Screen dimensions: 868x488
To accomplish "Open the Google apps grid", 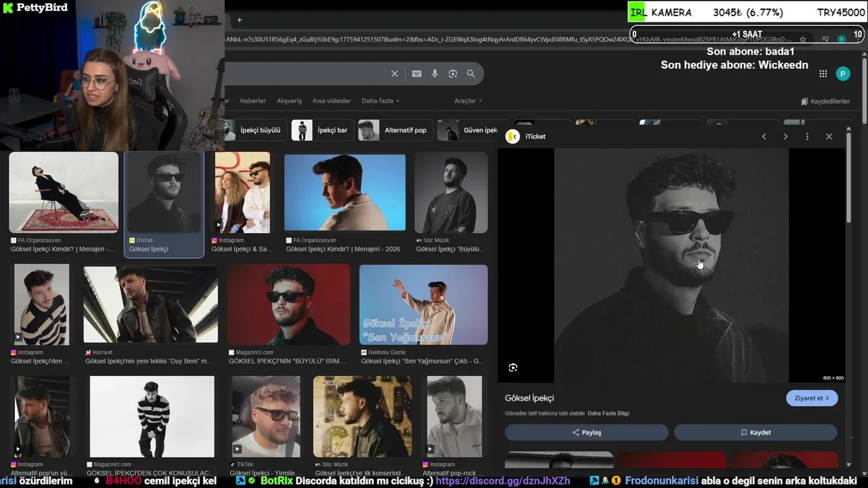I will [823, 74].
